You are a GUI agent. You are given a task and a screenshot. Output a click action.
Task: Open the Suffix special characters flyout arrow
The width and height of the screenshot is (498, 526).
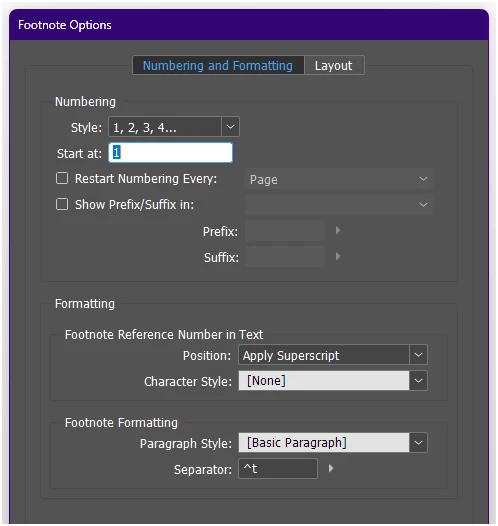pos(337,257)
